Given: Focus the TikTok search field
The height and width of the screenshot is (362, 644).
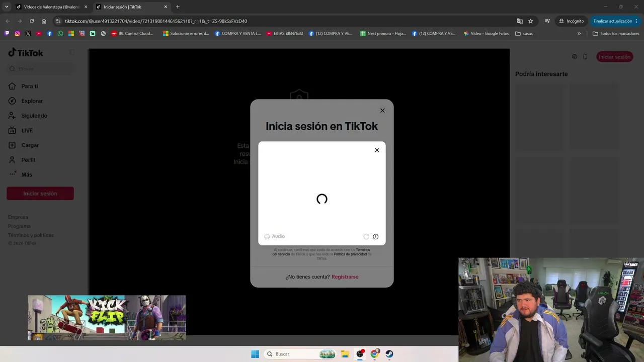Looking at the screenshot, I should pos(40,68).
